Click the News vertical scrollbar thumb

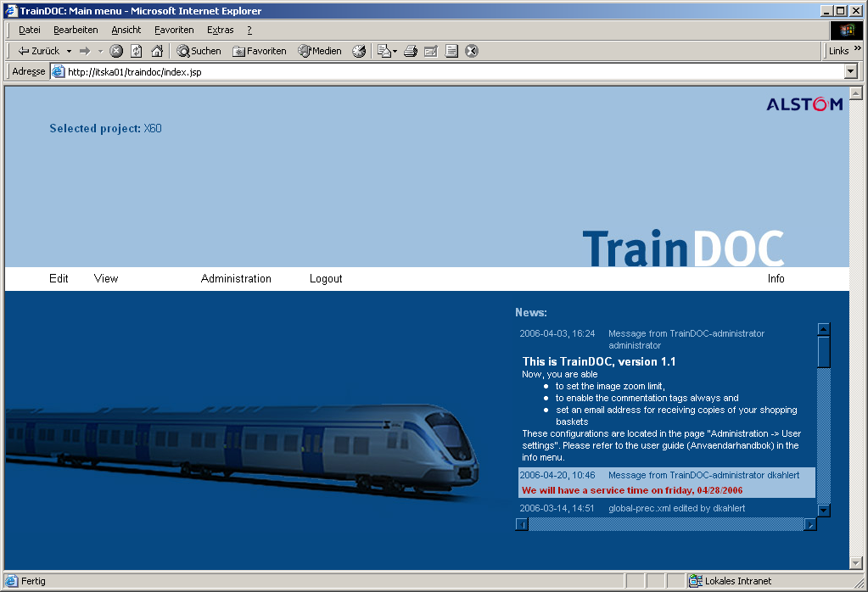(824, 352)
